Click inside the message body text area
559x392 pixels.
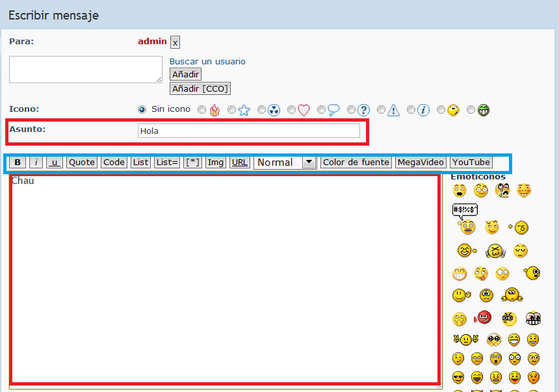click(x=224, y=280)
